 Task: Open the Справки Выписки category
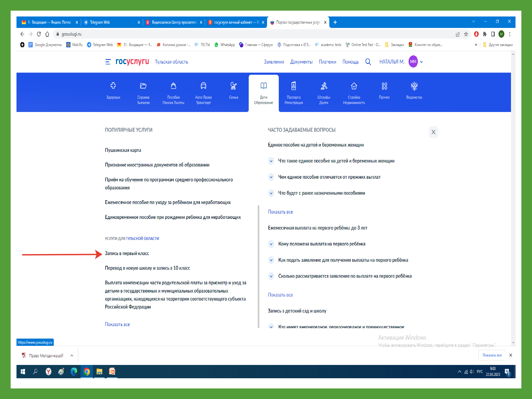(143, 93)
